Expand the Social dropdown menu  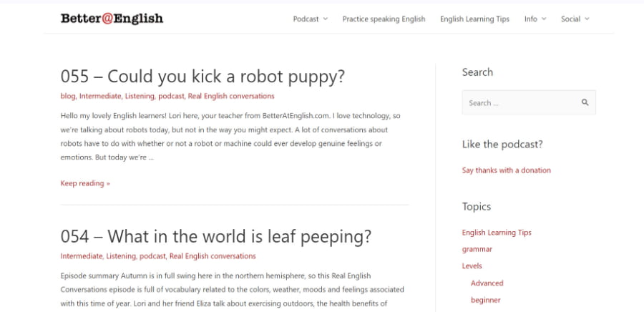[x=575, y=19]
